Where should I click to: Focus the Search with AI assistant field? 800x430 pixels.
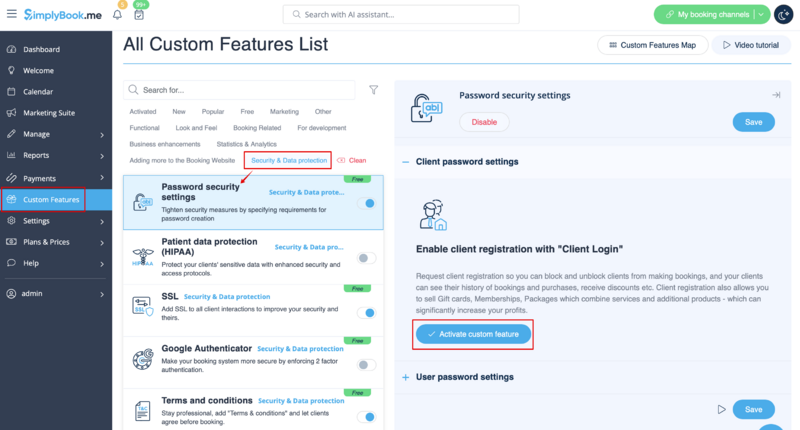tap(401, 14)
